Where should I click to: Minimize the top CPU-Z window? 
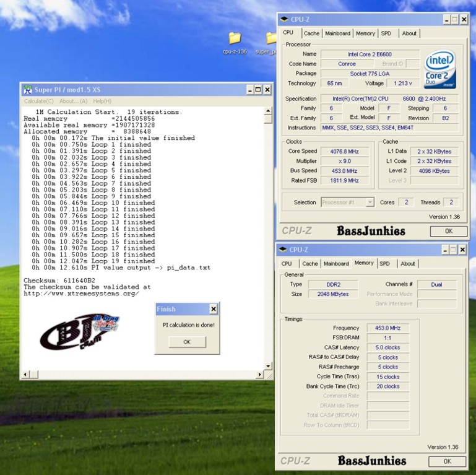click(x=446, y=20)
